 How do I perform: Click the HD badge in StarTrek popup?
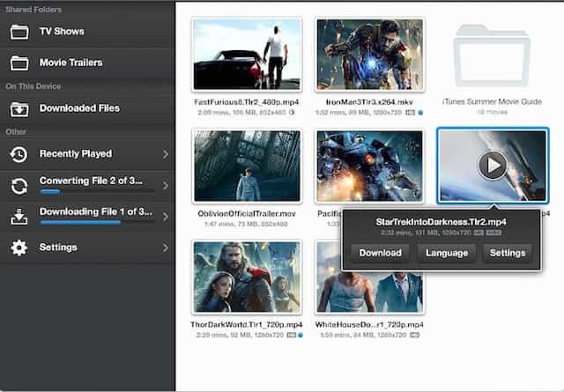[x=479, y=233]
